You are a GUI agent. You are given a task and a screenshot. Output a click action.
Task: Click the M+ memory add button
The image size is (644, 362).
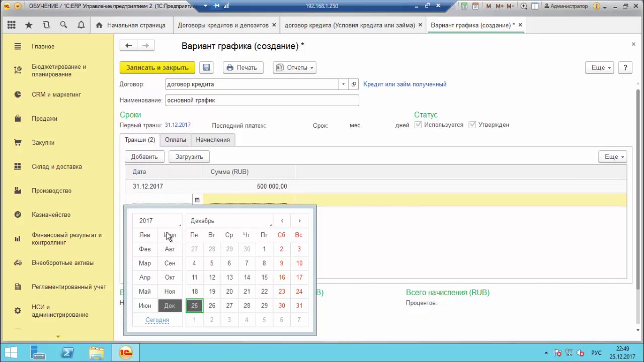point(500,7)
